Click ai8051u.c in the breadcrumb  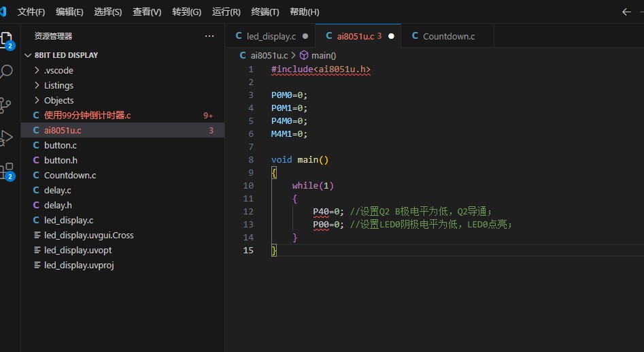tap(269, 55)
